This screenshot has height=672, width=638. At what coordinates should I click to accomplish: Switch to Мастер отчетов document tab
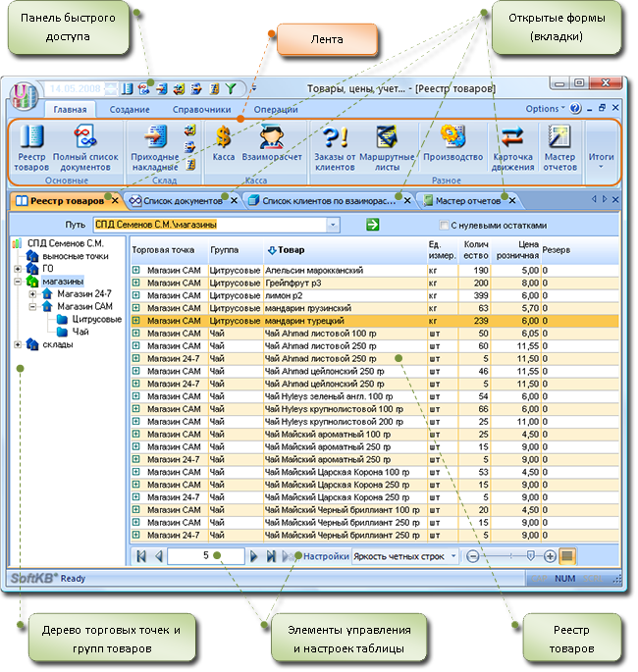(468, 200)
